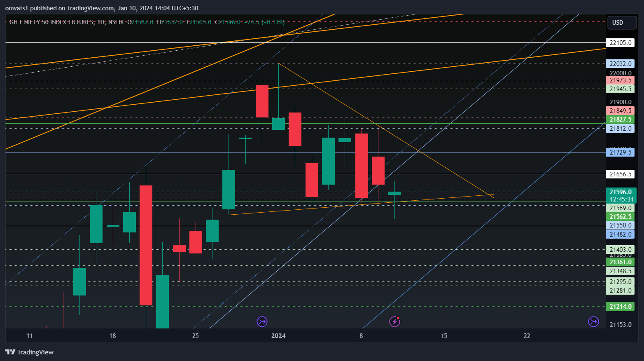Click the TradingView logo at bottom

29,352
